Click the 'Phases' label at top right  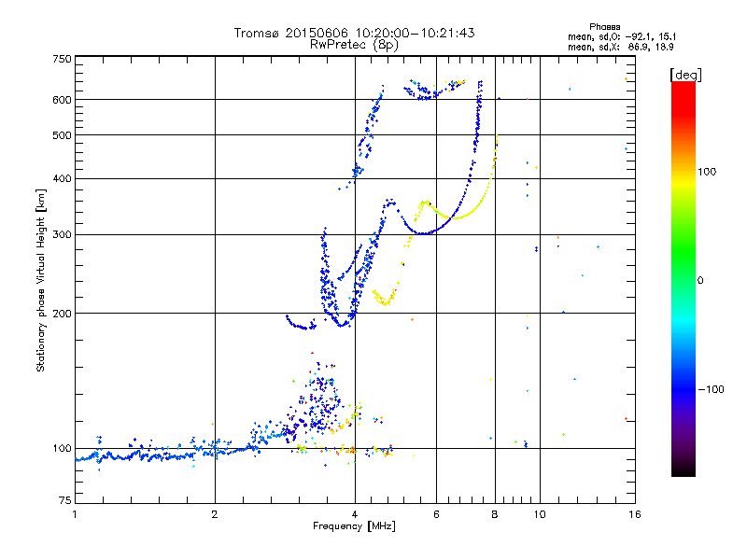coord(604,27)
